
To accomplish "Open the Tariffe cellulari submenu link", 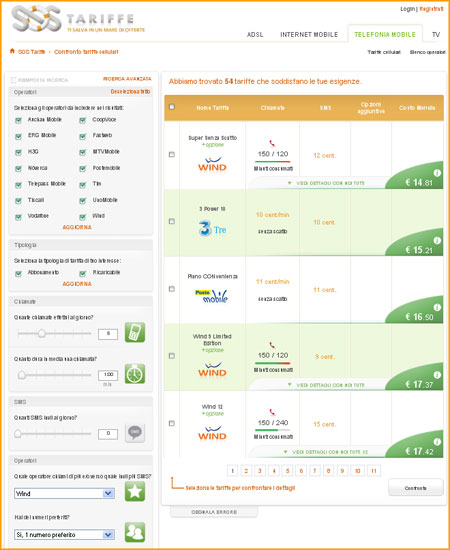I will pyautogui.click(x=384, y=52).
